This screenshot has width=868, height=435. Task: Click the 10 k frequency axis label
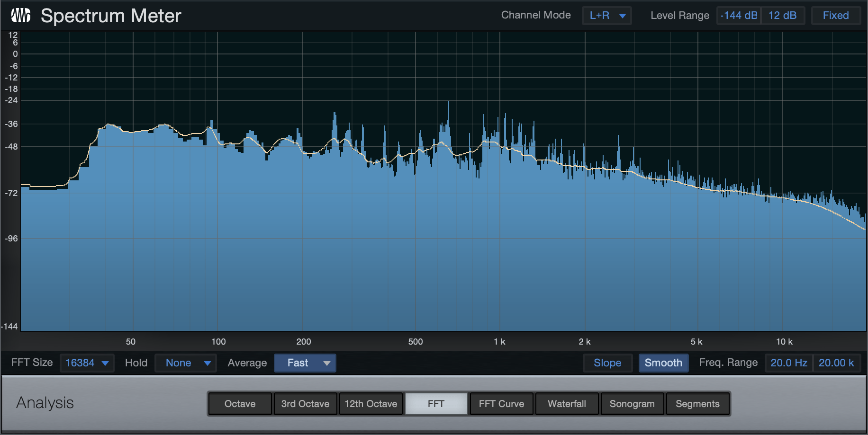pos(784,342)
